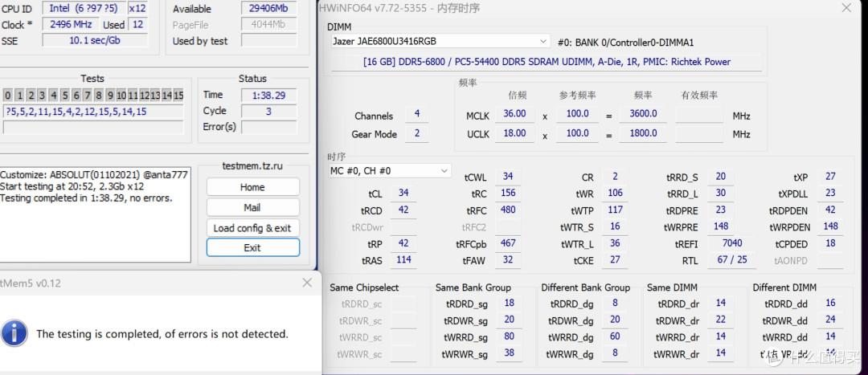Select test number 15 in Tests row
This screenshot has width=868, height=375.
[178, 95]
